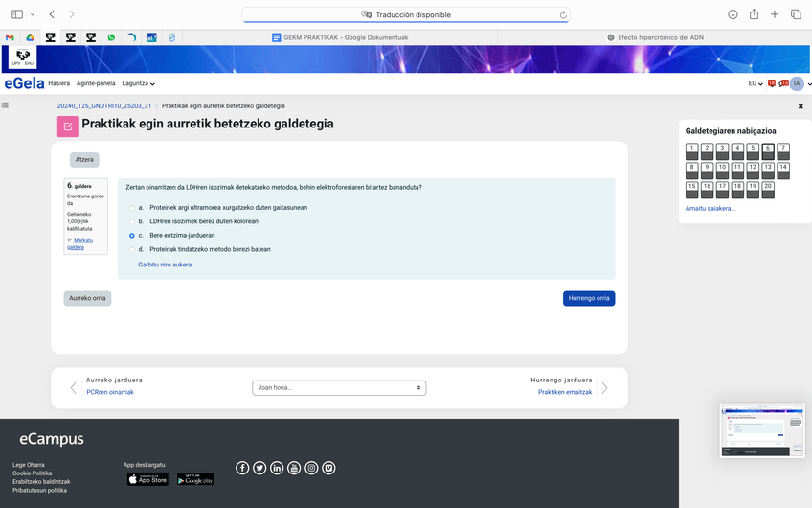Open next activity Praktiken emaitzak
Screen dimensions: 812x508
(x=565, y=392)
